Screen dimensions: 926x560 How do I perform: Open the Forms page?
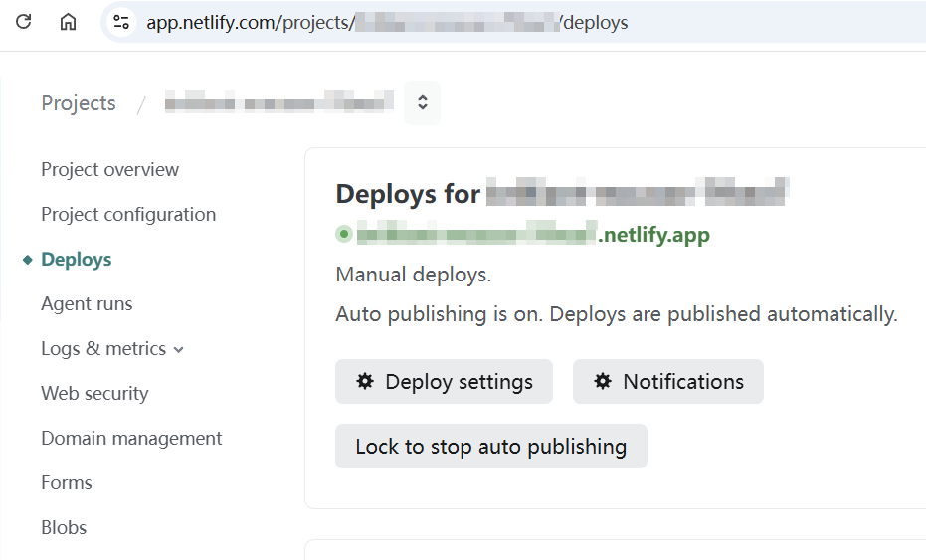(x=67, y=482)
